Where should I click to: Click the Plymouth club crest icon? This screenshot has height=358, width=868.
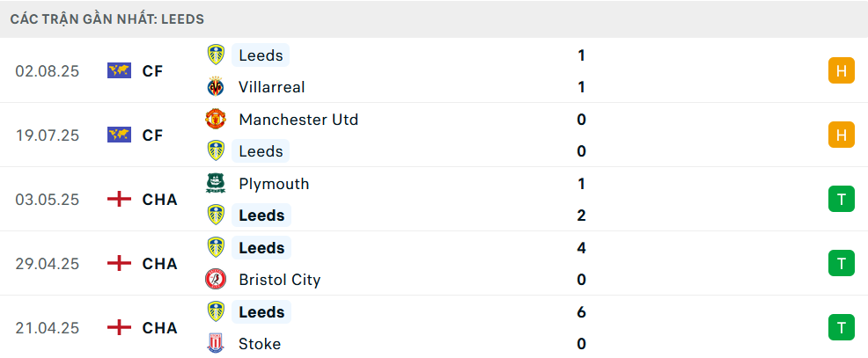(x=215, y=184)
